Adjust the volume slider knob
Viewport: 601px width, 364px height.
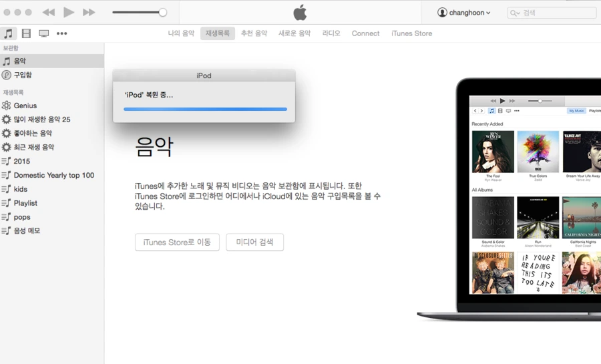click(x=163, y=12)
